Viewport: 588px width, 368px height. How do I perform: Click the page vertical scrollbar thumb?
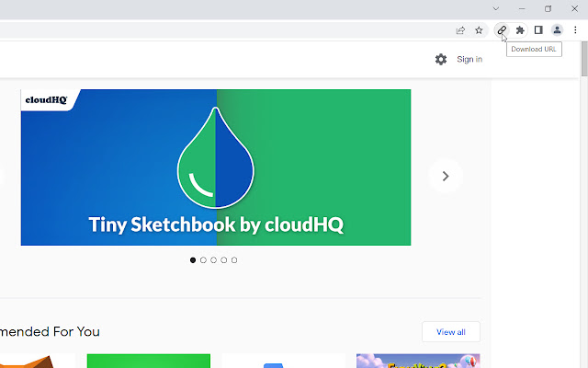(x=584, y=60)
